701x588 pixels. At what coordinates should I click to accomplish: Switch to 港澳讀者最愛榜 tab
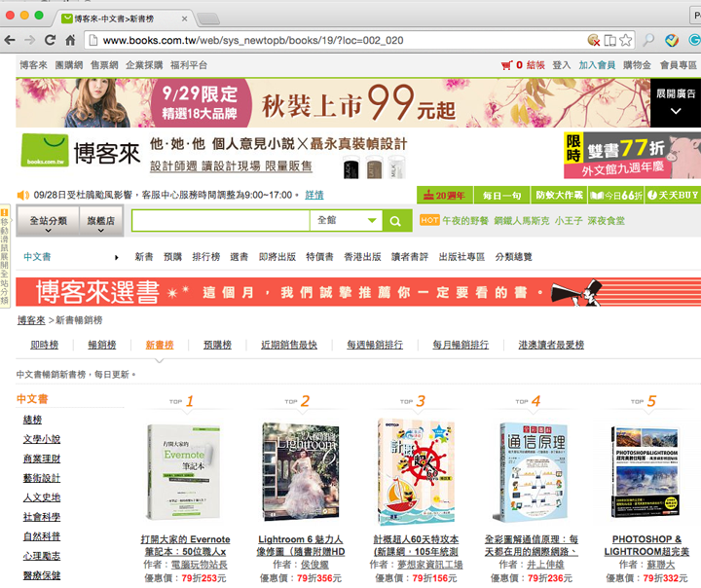551,345
